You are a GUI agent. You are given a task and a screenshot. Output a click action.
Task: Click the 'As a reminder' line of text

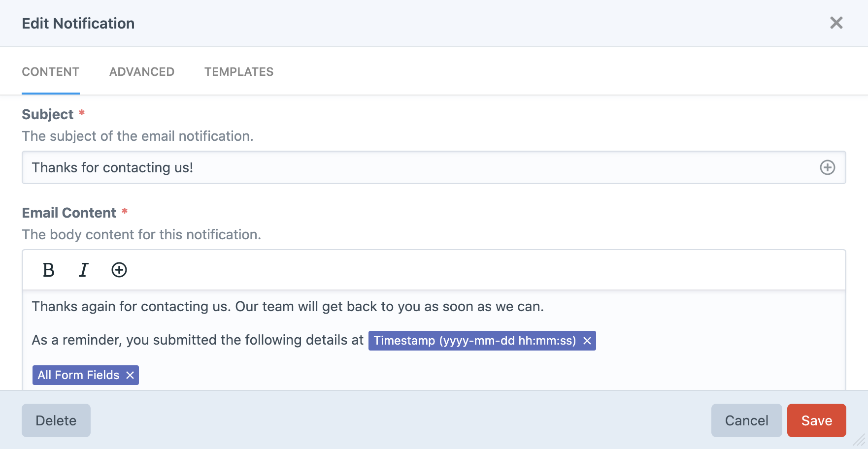pyautogui.click(x=197, y=340)
